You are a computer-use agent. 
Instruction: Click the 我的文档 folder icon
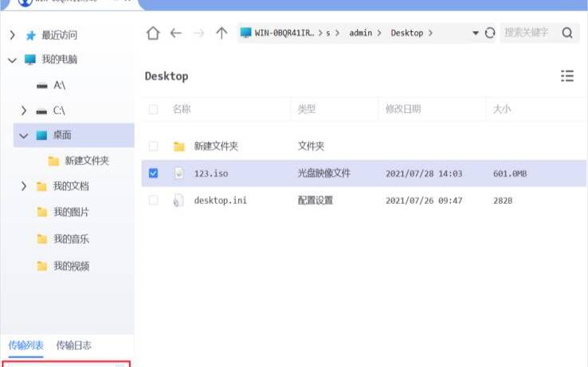(x=41, y=186)
